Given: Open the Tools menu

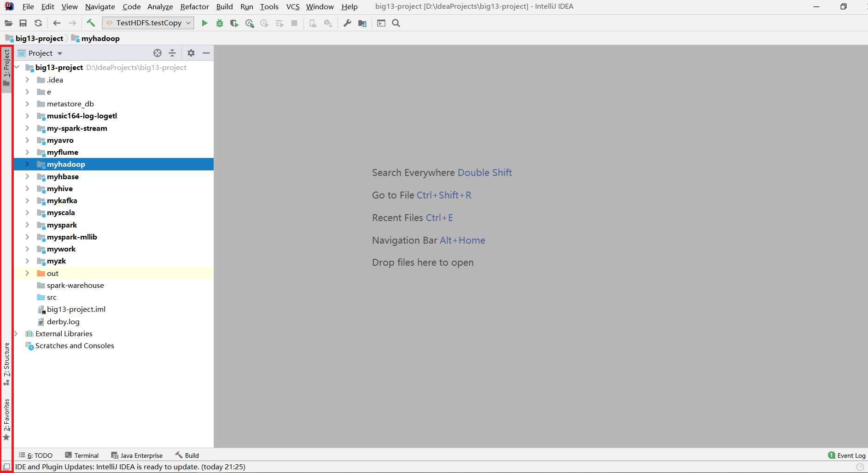Looking at the screenshot, I should [x=269, y=6].
